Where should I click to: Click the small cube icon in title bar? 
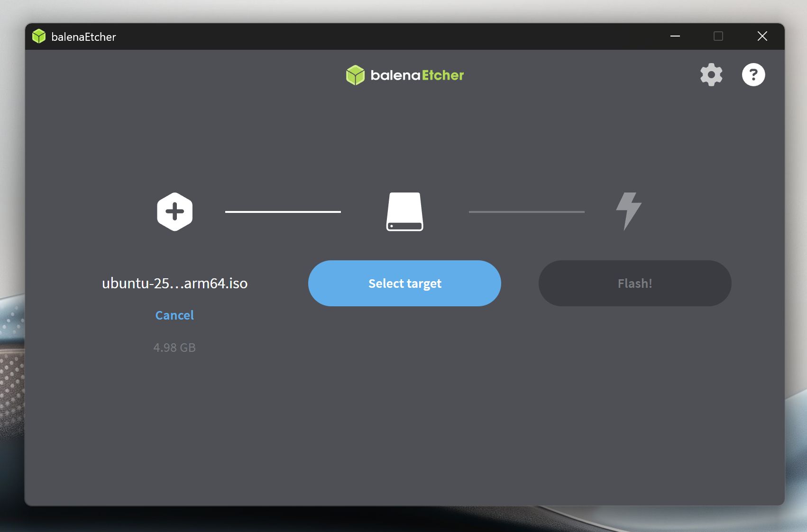pyautogui.click(x=39, y=37)
